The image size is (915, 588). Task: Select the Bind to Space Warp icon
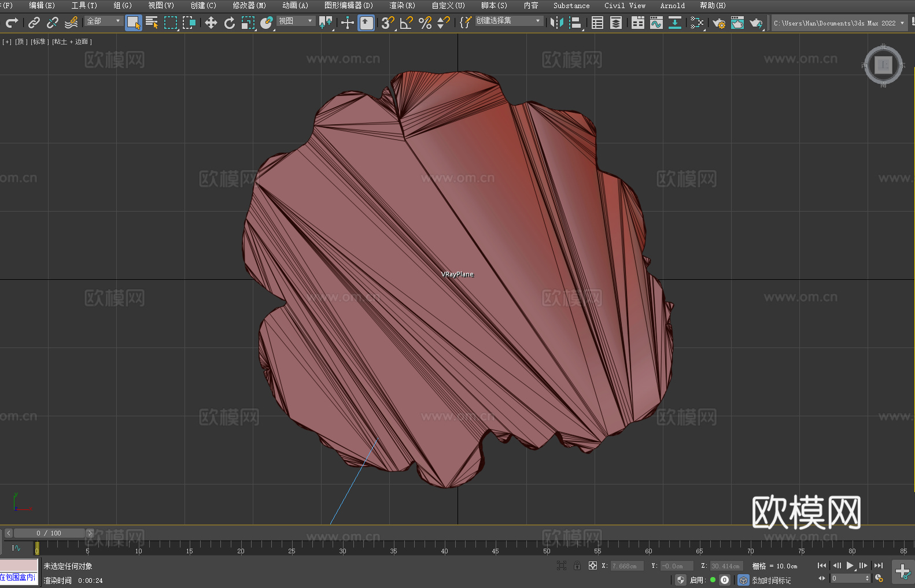(71, 23)
